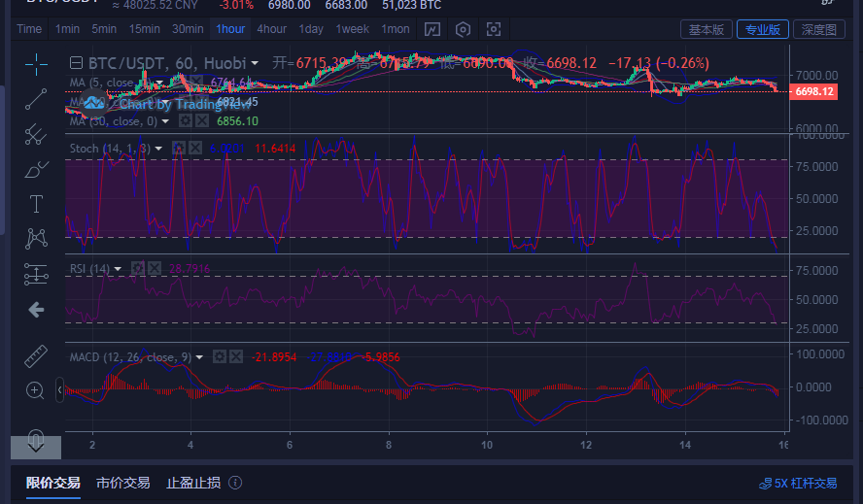Expand the MACD indicator dropdown arrow
The width and height of the screenshot is (863, 504).
tap(199, 357)
